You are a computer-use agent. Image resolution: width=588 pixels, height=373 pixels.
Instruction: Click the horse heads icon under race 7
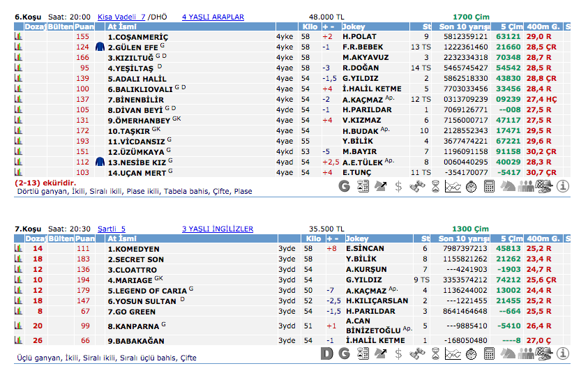[508, 353]
